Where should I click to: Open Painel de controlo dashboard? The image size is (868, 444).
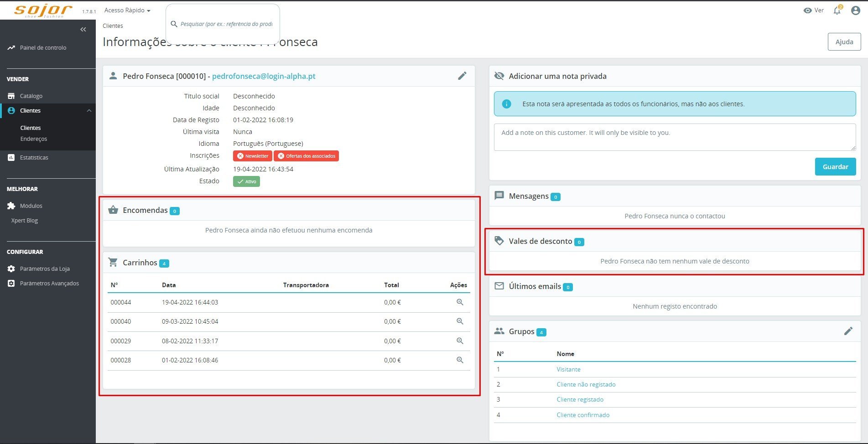coord(43,47)
